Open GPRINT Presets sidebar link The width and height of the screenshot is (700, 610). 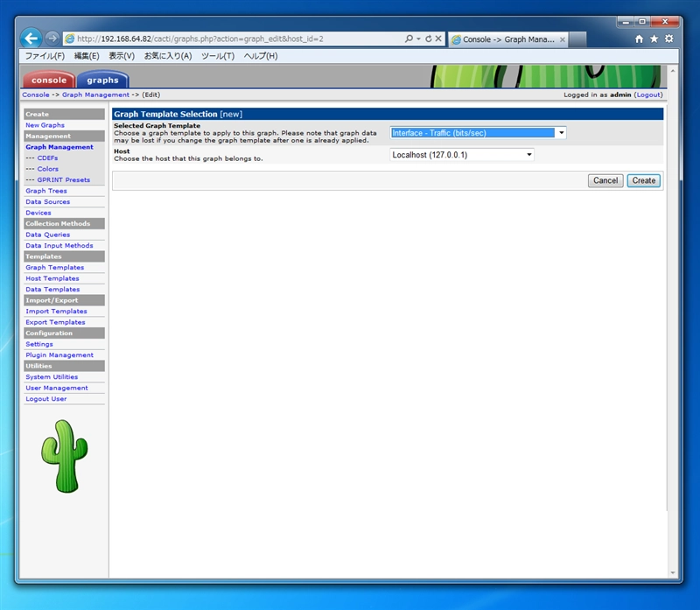pyautogui.click(x=64, y=179)
